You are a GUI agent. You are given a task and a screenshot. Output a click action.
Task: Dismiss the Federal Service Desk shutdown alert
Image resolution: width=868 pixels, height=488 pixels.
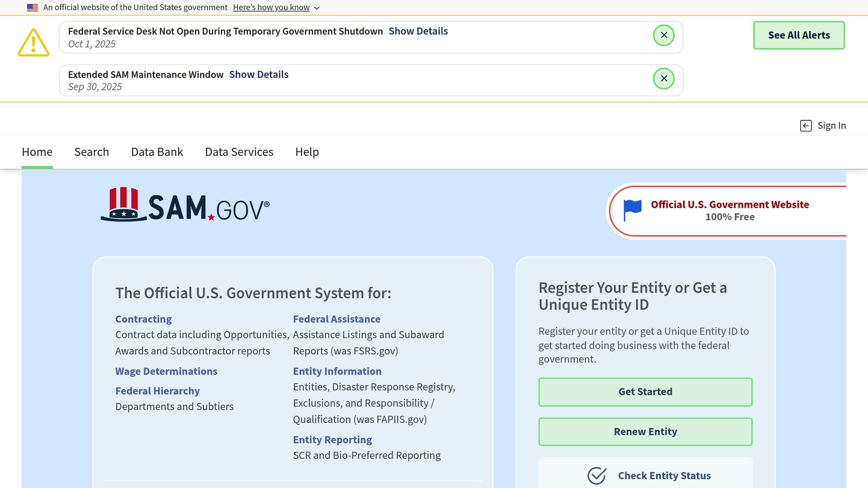tap(664, 35)
